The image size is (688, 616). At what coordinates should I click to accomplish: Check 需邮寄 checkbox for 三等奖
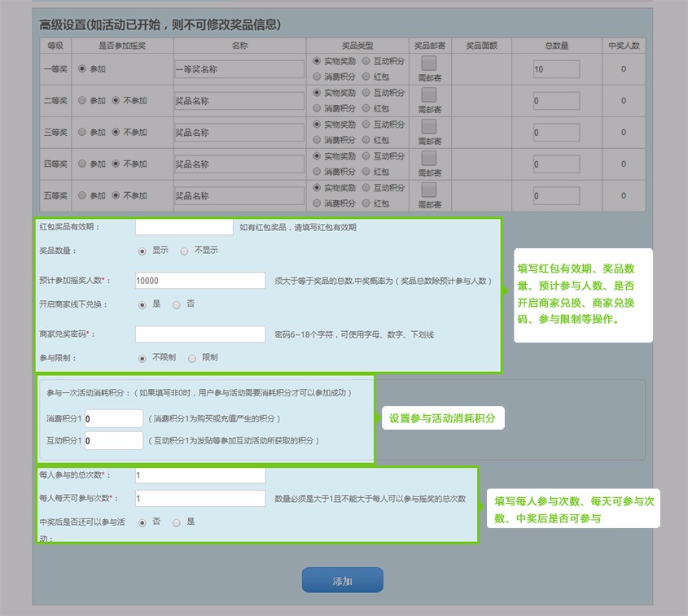click(428, 126)
